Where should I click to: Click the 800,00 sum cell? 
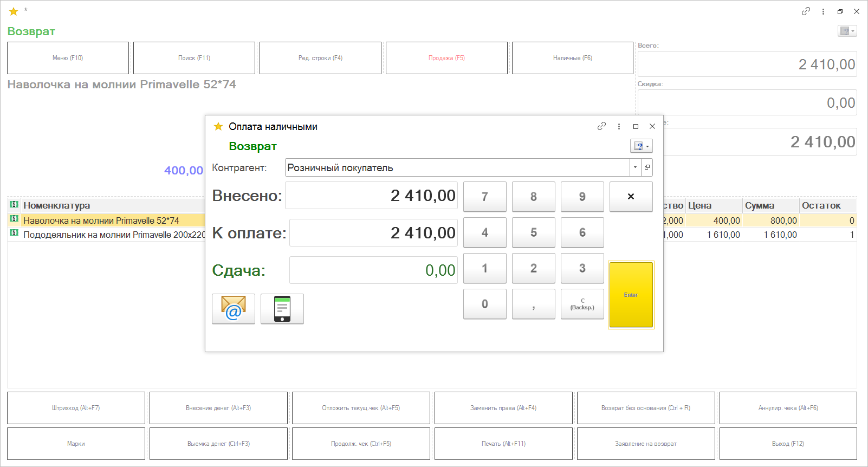(x=771, y=220)
